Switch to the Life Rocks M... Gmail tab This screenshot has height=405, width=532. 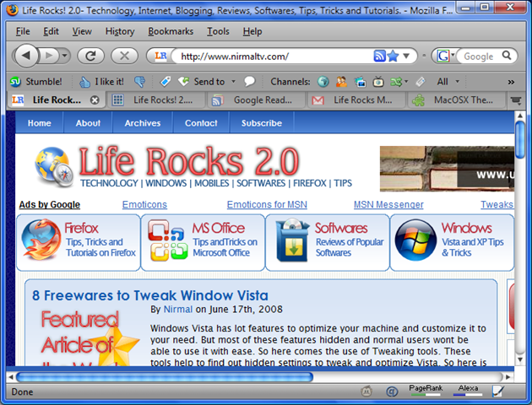pos(357,100)
